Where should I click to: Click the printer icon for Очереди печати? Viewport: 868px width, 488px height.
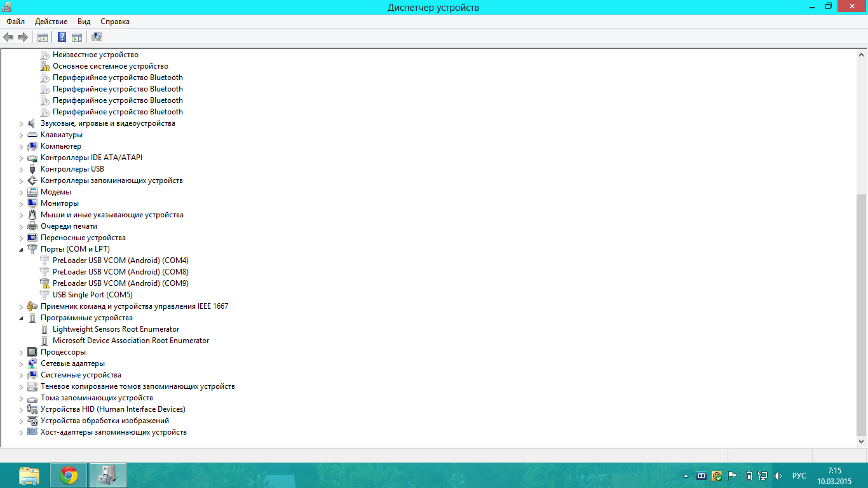(32, 226)
